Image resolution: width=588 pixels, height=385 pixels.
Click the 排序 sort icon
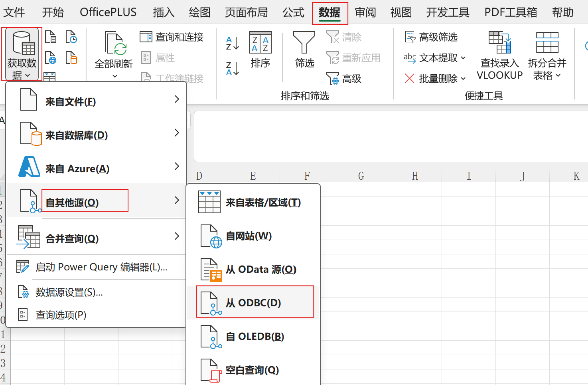click(x=260, y=50)
